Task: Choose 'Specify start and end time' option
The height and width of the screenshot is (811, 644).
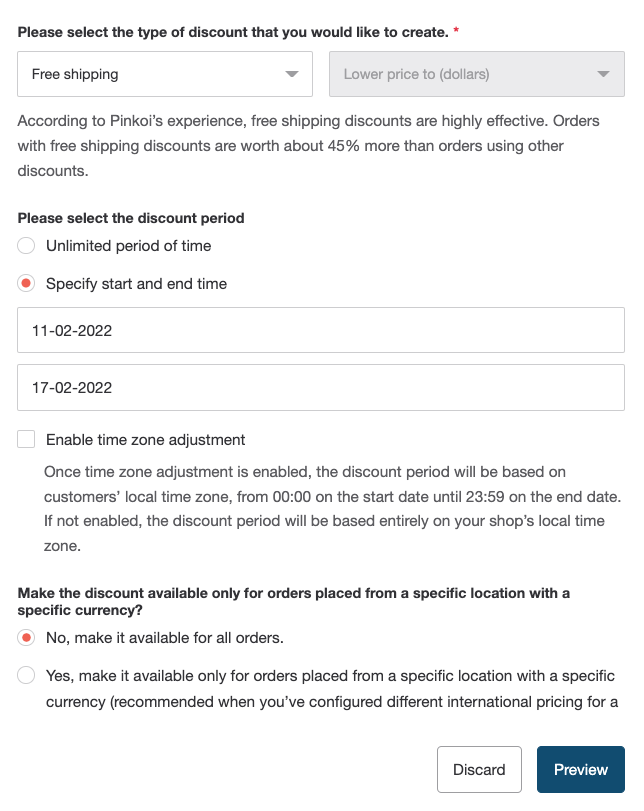Action: [x=27, y=284]
